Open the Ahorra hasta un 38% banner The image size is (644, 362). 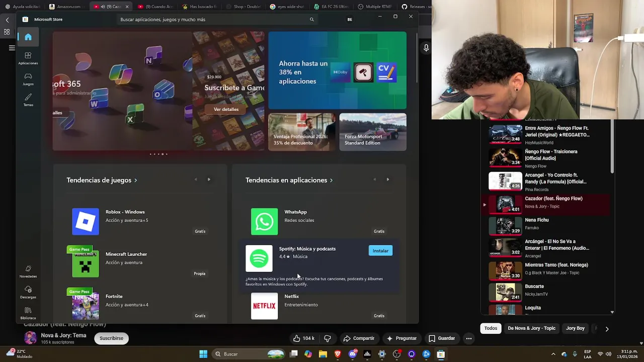click(337, 70)
